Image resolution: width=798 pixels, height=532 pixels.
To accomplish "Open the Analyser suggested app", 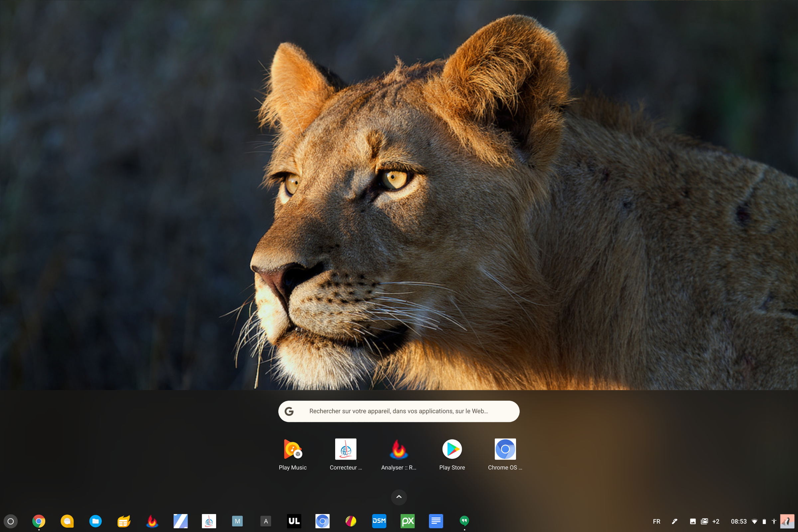I will click(399, 455).
